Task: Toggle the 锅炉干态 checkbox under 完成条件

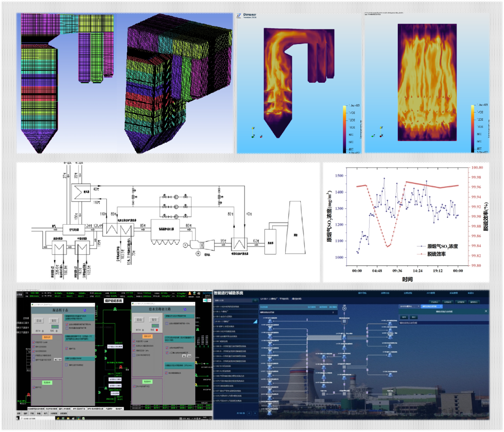Action: click(34, 388)
